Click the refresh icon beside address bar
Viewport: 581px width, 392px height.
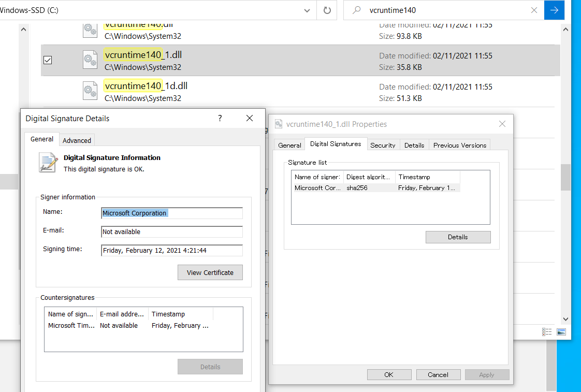[x=327, y=10]
